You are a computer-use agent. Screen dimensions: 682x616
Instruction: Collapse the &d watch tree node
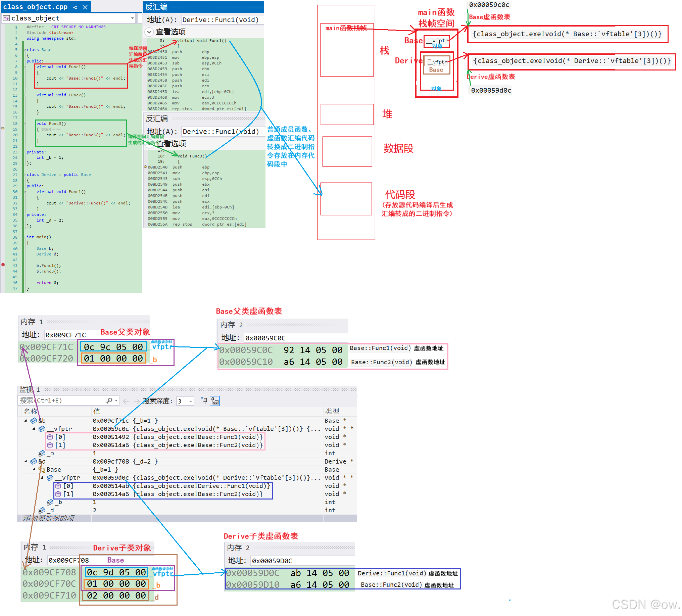(26, 462)
